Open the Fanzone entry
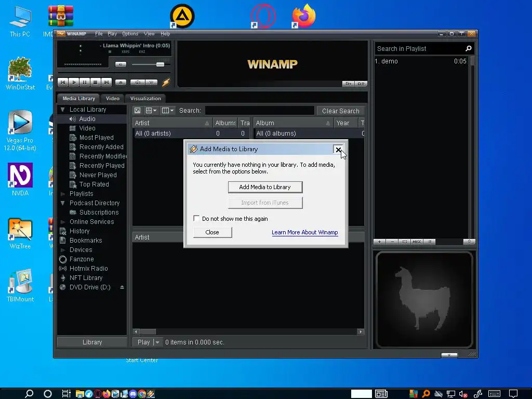The image size is (532, 399). point(82,259)
